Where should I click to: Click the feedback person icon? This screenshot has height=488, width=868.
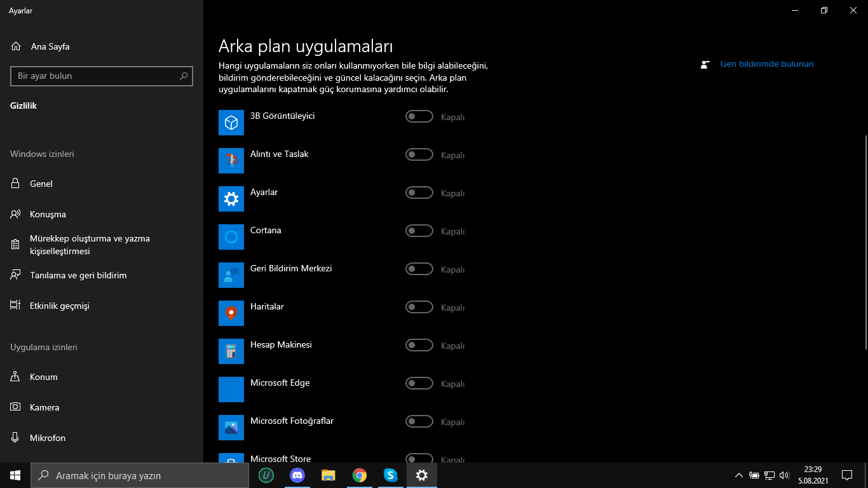click(705, 64)
